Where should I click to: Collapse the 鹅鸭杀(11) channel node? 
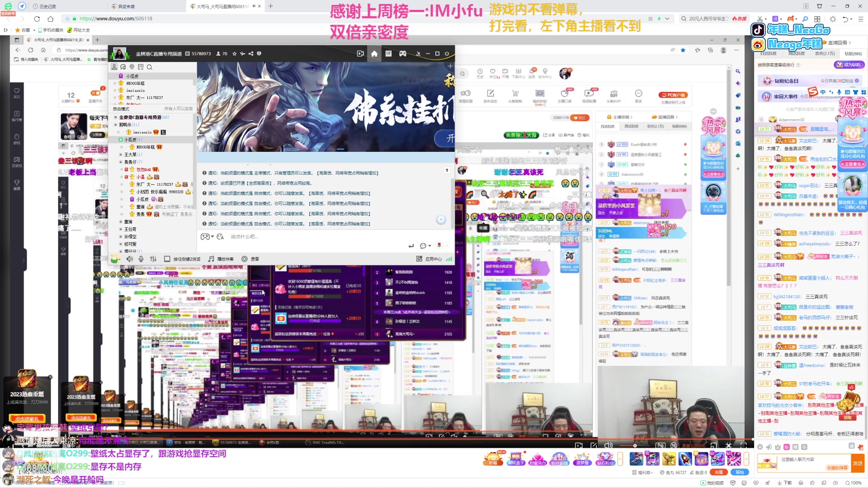click(116, 125)
